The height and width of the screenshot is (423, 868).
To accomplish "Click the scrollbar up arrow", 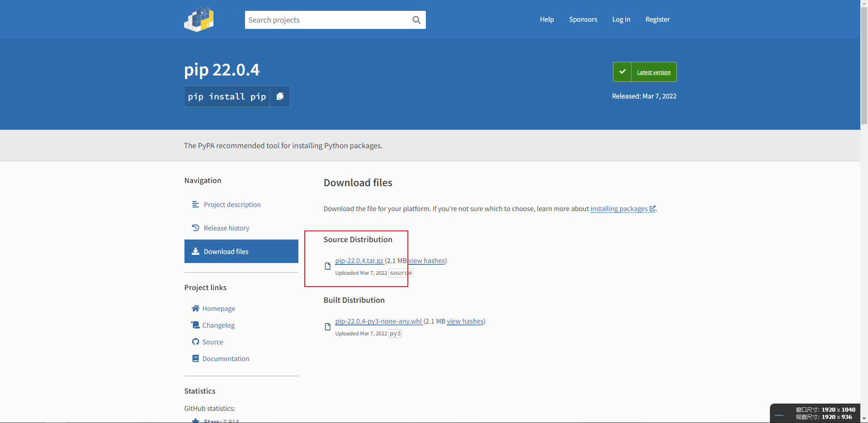I will click(864, 4).
